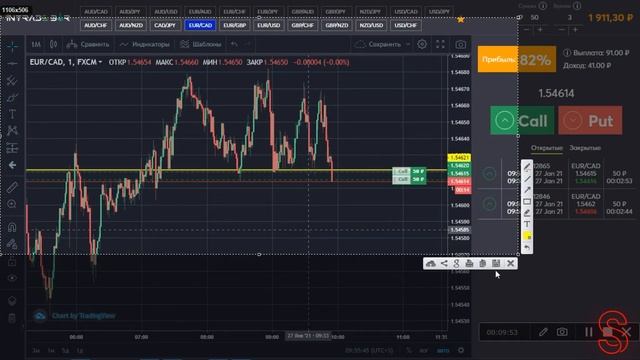This screenshot has width=640, height=360.
Task: Select the crosshair cursor tool
Action: pos(12,47)
